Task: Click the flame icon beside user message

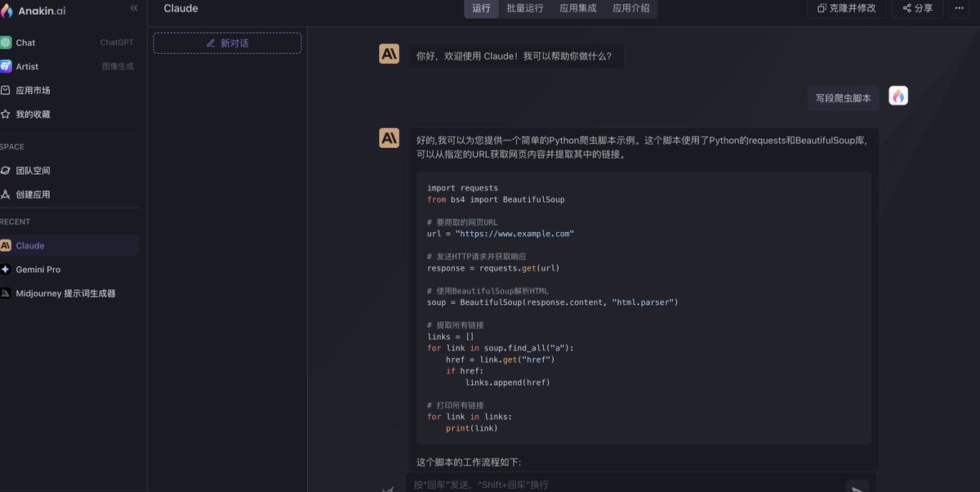Action: [x=898, y=95]
